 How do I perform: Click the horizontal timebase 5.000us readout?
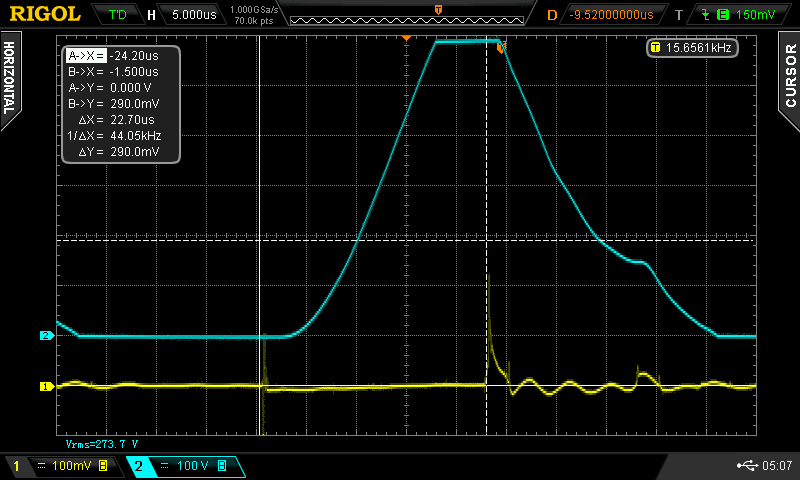point(194,14)
